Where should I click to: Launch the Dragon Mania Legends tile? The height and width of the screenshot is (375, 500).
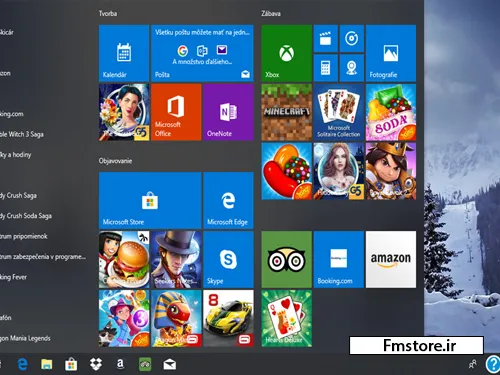176,318
